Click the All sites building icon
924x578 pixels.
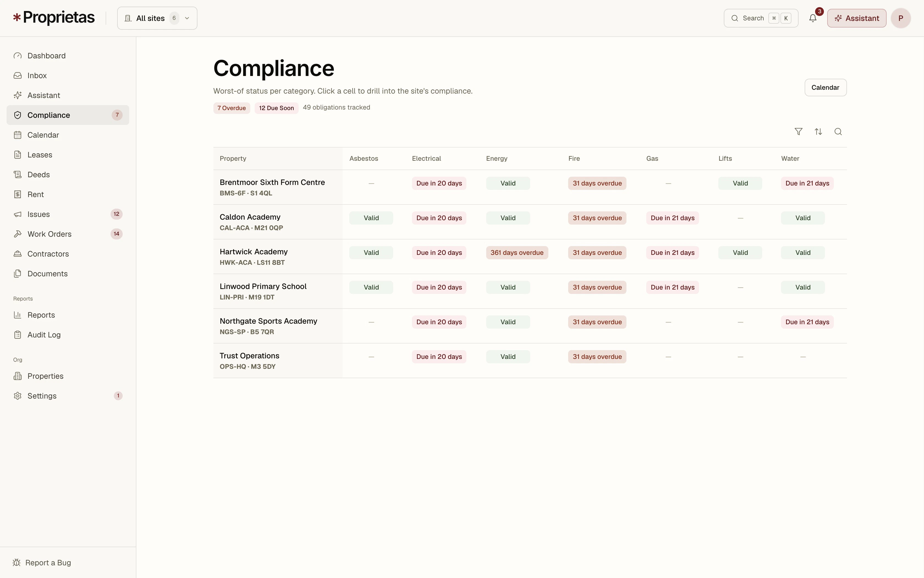click(128, 18)
